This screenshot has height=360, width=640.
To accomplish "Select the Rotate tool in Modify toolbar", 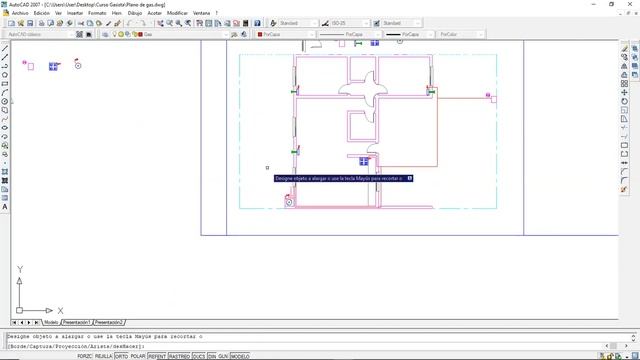I will pyautogui.click(x=624, y=101).
